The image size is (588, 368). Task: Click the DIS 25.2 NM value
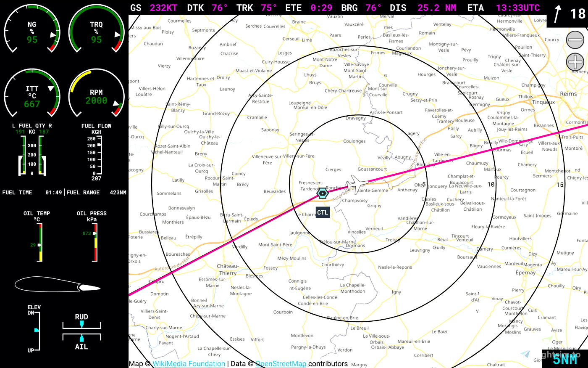click(437, 8)
